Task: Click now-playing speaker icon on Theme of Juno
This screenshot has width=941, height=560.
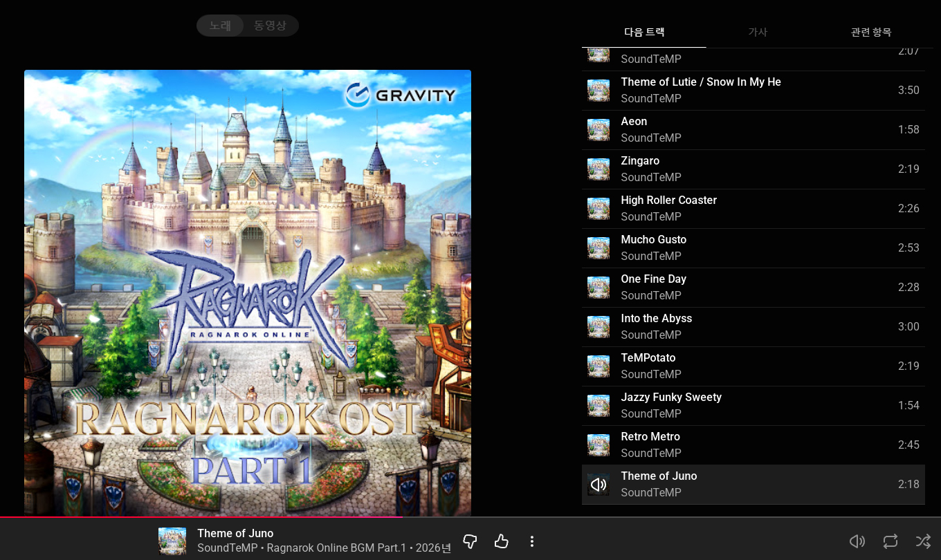Action: [x=599, y=485]
